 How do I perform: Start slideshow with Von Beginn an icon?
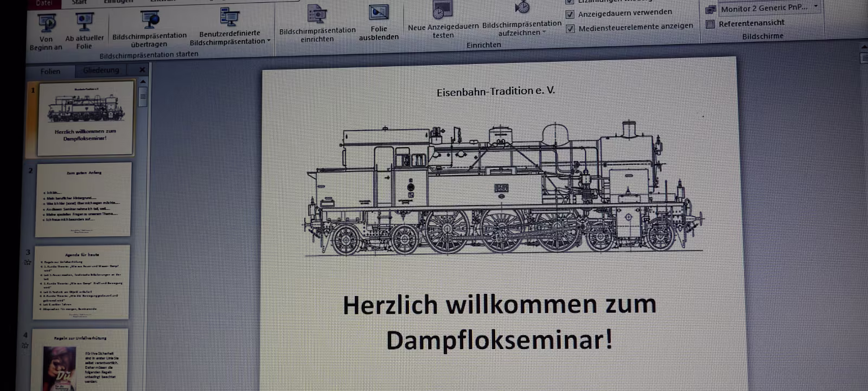pos(47,23)
